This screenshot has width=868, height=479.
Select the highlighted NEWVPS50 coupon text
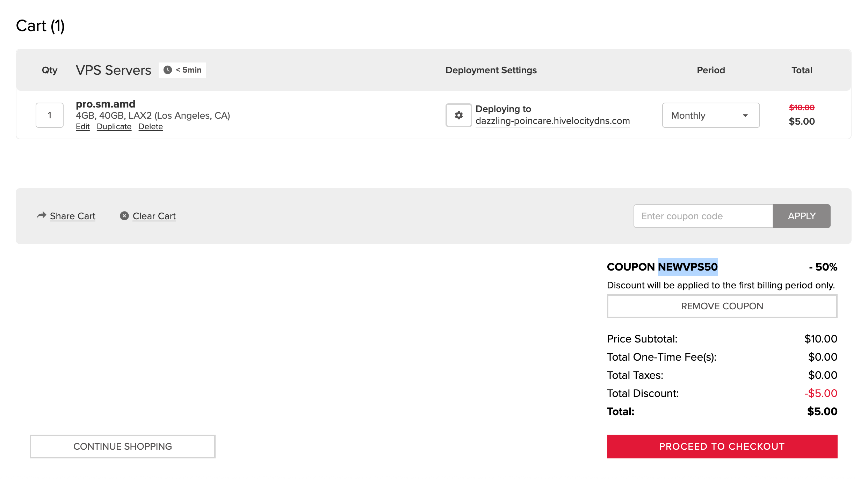[x=688, y=267]
